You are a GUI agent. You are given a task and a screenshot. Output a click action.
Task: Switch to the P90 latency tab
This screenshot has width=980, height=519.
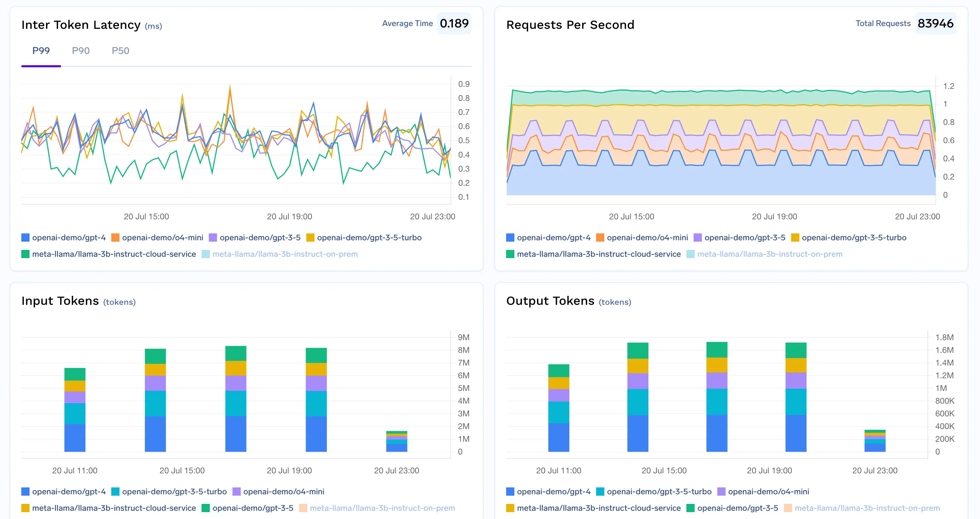click(x=81, y=50)
